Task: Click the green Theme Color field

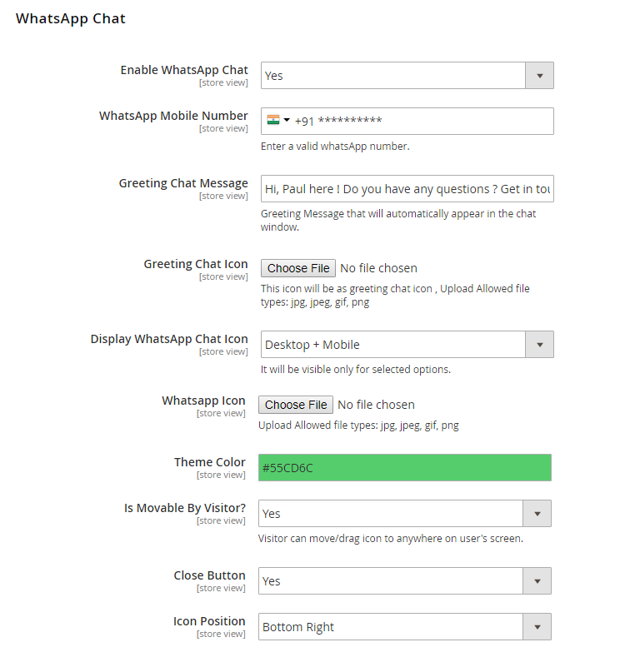Action: click(x=405, y=468)
